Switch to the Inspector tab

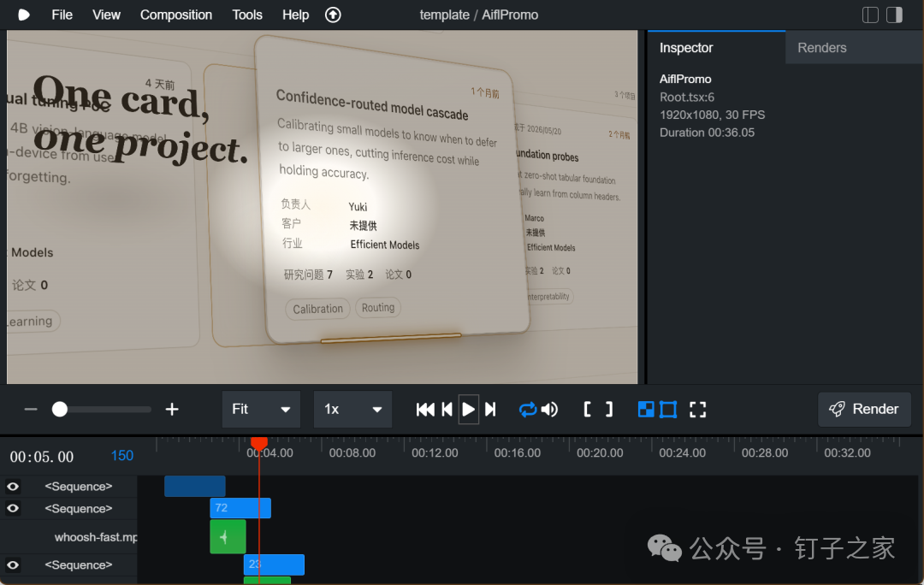pos(716,48)
